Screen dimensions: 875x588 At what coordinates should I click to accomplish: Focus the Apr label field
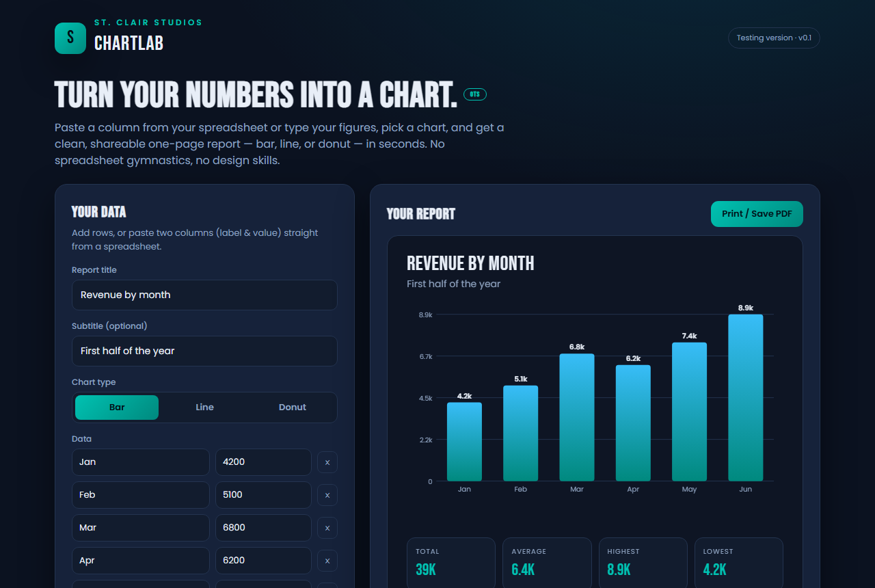[141, 561]
